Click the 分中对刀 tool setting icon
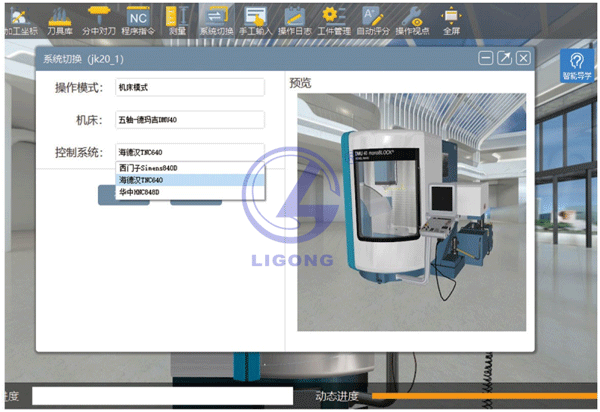This screenshot has width=600, height=412. click(x=98, y=18)
